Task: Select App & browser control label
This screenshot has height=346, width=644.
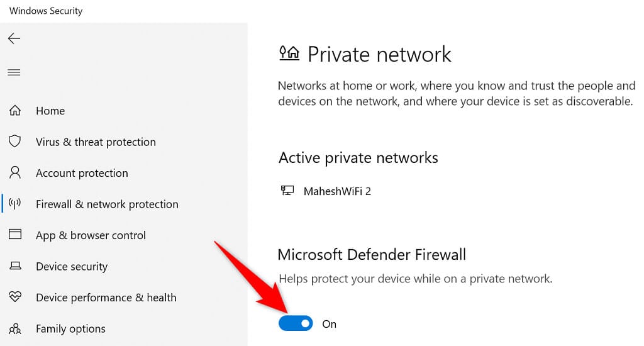Action: pyautogui.click(x=91, y=235)
